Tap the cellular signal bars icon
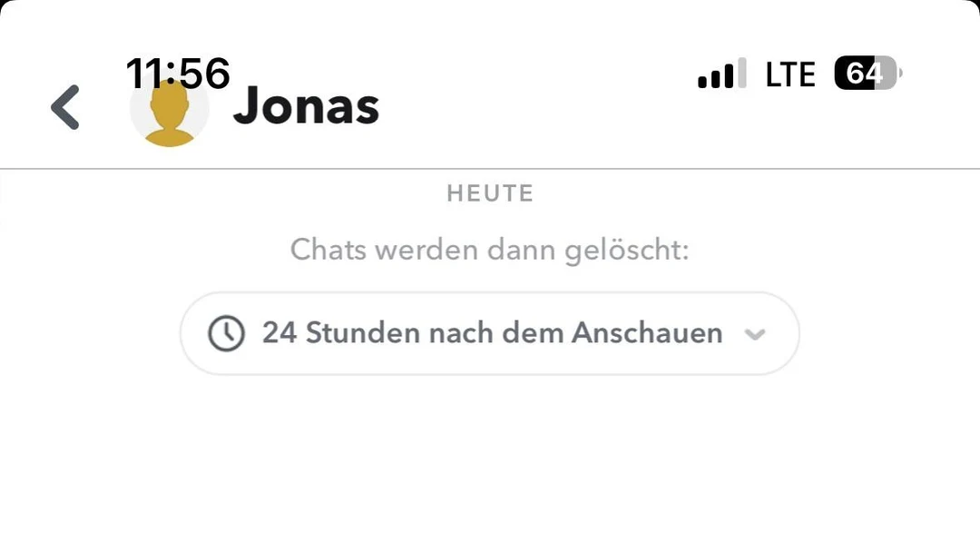The image size is (980, 553). (x=721, y=74)
